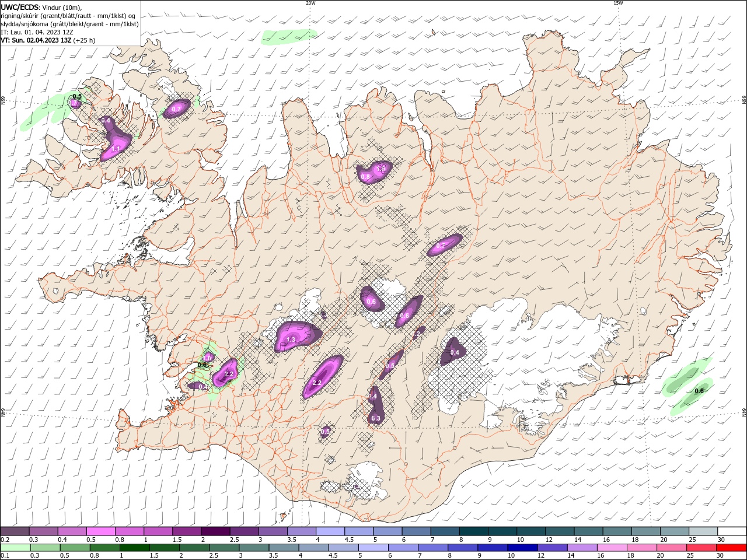
Task: Pick the dark teal snow swatch labeled 8
Action: coord(473,531)
